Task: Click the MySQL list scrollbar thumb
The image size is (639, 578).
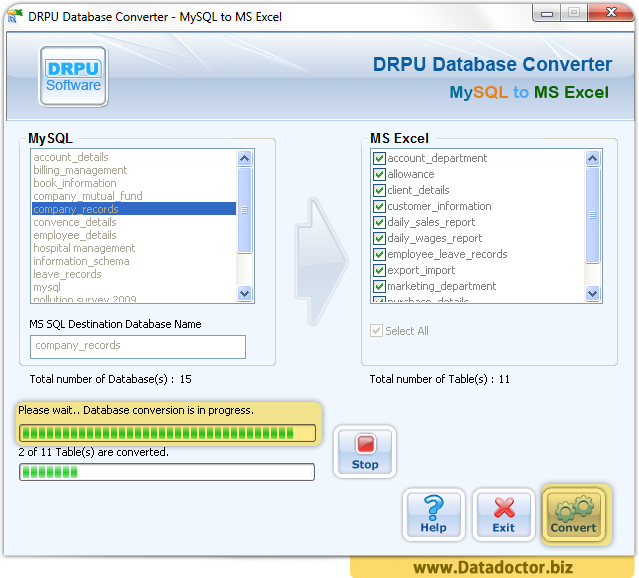Action: pyautogui.click(x=245, y=210)
